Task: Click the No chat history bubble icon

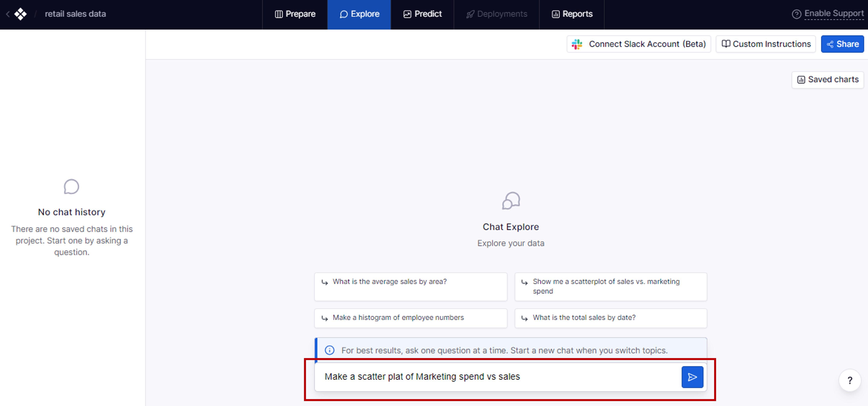Action: 71,187
